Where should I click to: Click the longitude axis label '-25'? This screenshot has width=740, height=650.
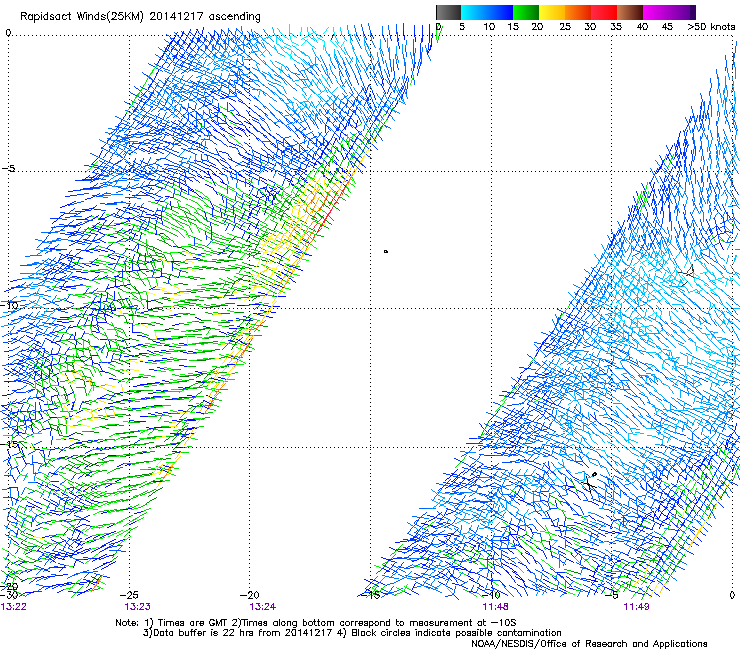pos(129,595)
